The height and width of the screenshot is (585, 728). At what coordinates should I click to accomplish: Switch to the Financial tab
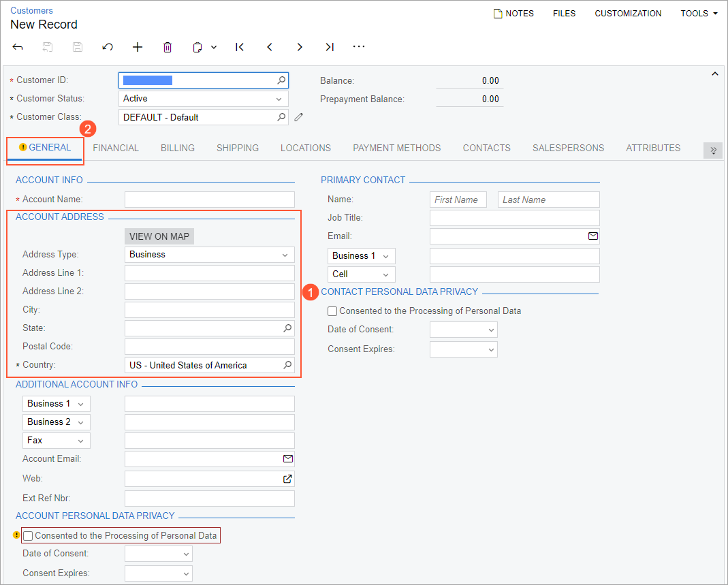[x=116, y=148]
